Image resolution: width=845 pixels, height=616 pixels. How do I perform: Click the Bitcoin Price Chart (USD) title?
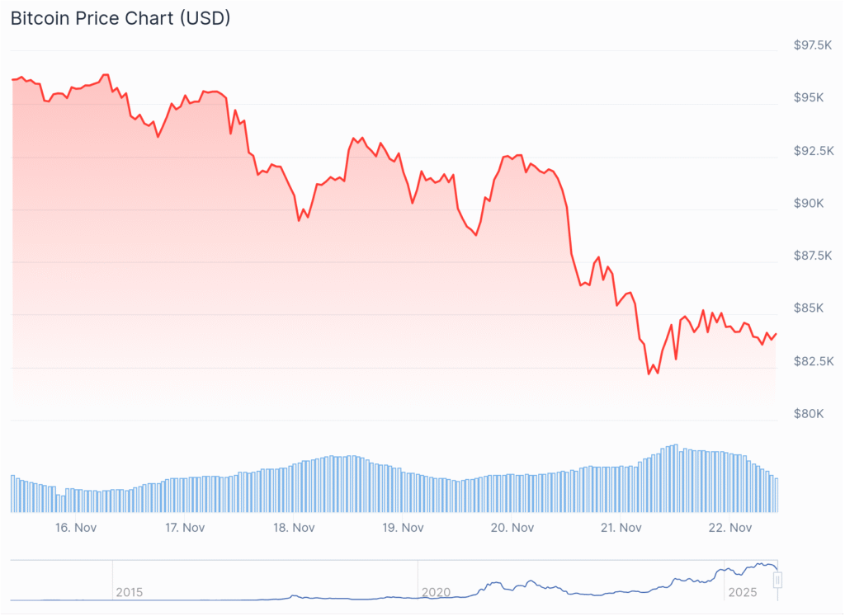point(120,18)
